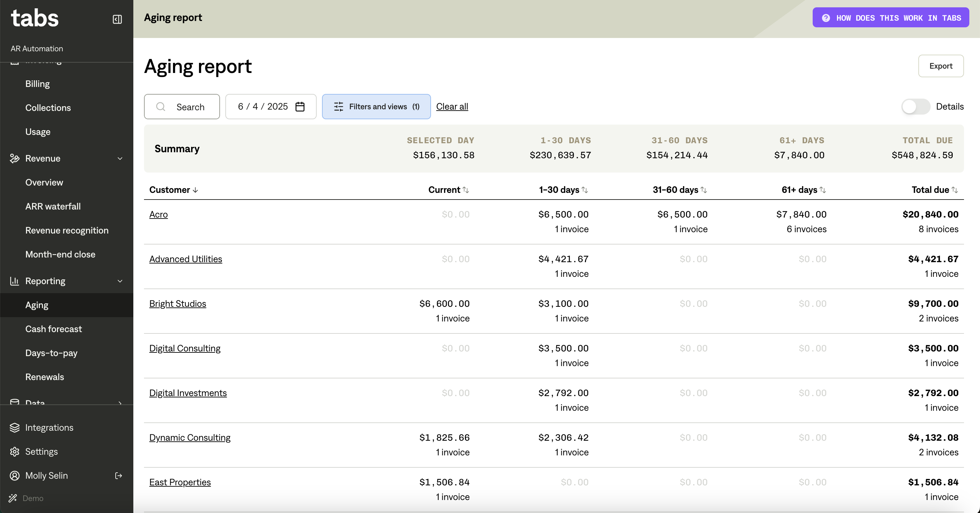Select the Aging report item
The height and width of the screenshot is (513, 980).
67,305
